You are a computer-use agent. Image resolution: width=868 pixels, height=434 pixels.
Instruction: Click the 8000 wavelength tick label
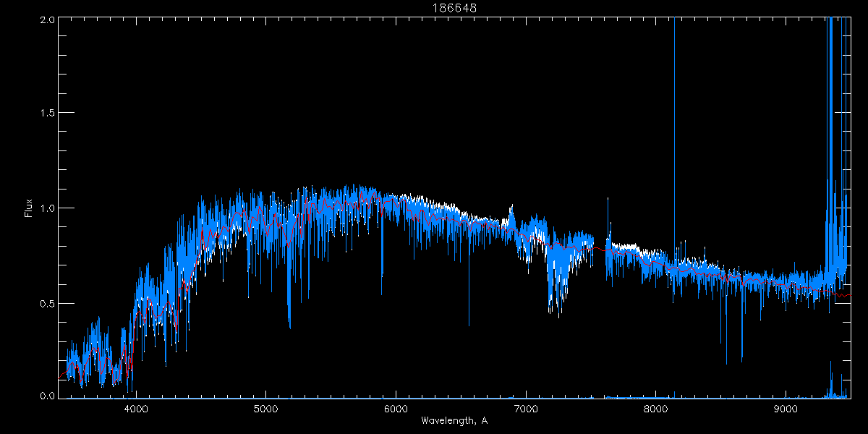(x=655, y=409)
